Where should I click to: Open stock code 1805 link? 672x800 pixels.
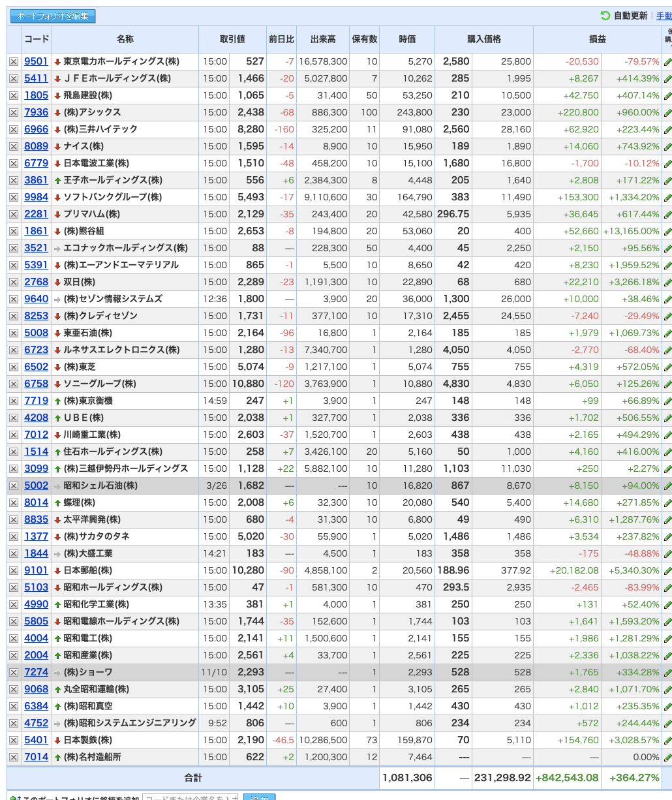tap(37, 95)
